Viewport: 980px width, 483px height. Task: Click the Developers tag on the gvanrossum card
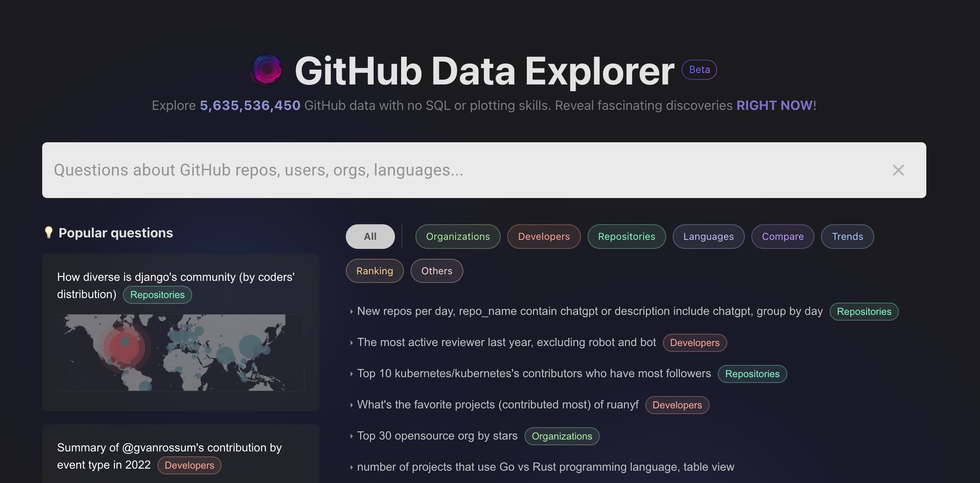[189, 465]
